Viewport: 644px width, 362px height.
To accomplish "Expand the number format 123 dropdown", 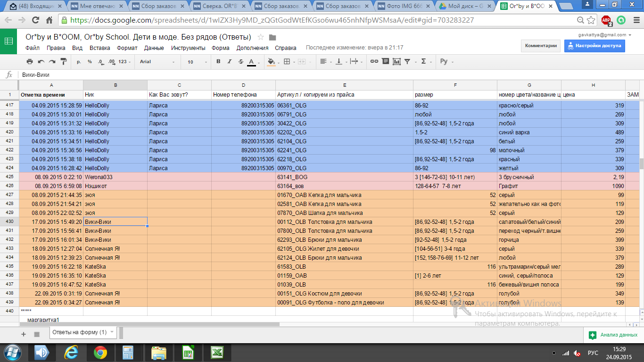I will pyautogui.click(x=125, y=62).
